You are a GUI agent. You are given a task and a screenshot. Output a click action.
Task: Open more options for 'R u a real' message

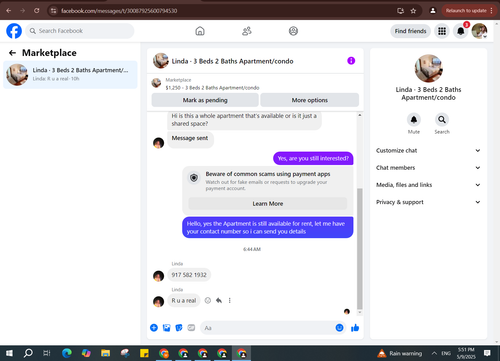click(230, 300)
